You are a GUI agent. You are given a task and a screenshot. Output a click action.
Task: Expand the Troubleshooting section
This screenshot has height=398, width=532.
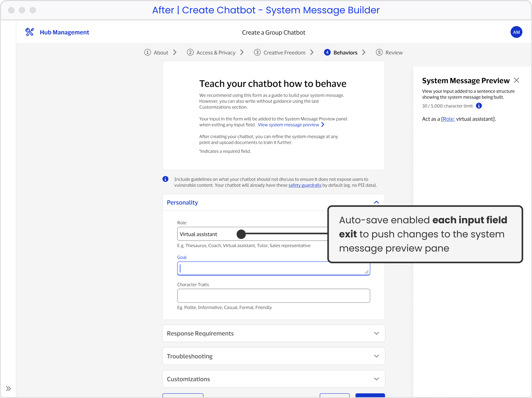coord(376,356)
